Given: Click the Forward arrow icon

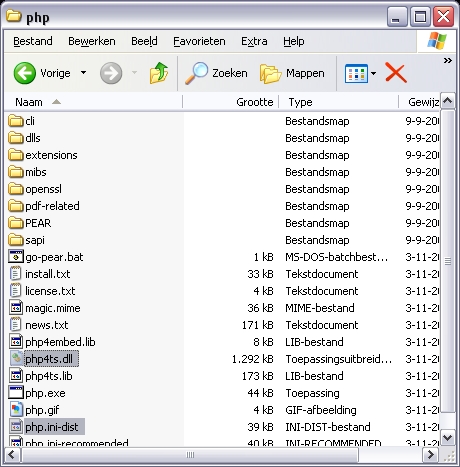Looking at the screenshot, I should pyautogui.click(x=111, y=73).
